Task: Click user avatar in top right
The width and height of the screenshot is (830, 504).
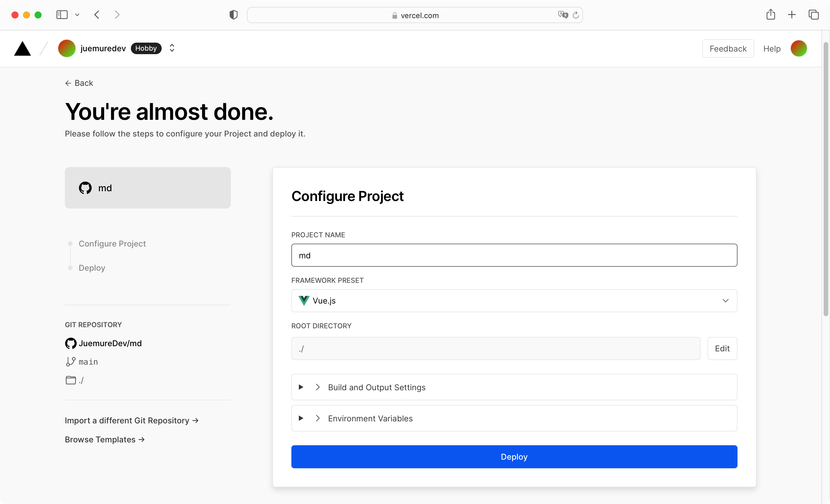Action: (798, 48)
